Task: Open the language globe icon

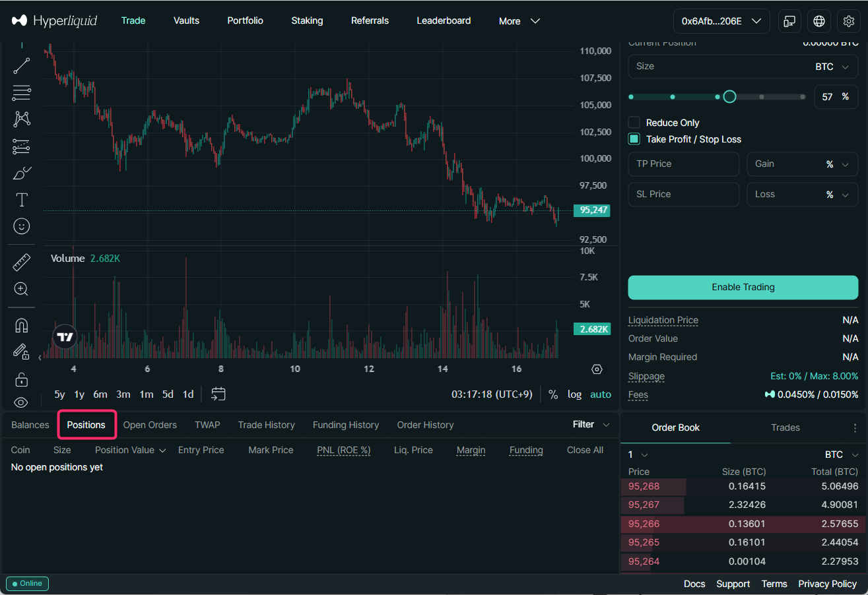Action: (x=819, y=21)
